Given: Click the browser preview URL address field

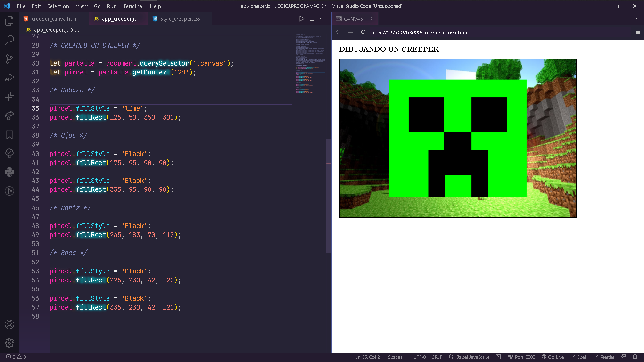Looking at the screenshot, I should pyautogui.click(x=500, y=33).
